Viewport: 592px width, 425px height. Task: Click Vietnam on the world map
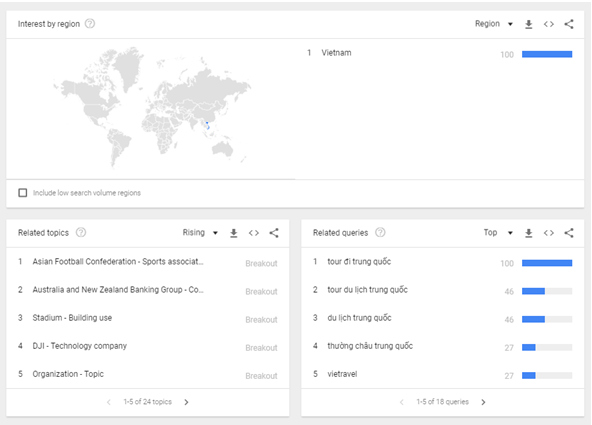[208, 126]
